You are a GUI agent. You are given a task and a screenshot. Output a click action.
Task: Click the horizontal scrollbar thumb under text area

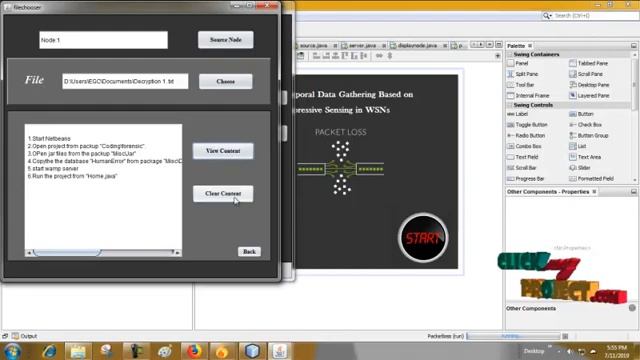point(67,253)
